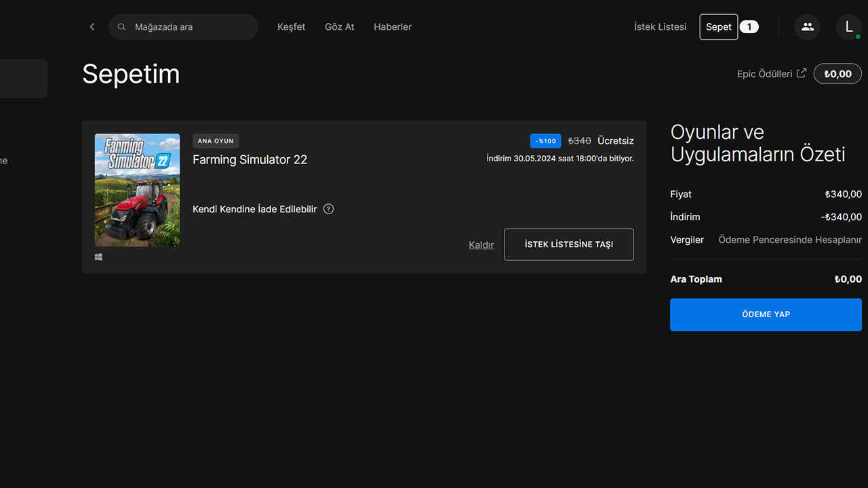Click the İndirim end date notice
The image size is (868, 488).
560,159
